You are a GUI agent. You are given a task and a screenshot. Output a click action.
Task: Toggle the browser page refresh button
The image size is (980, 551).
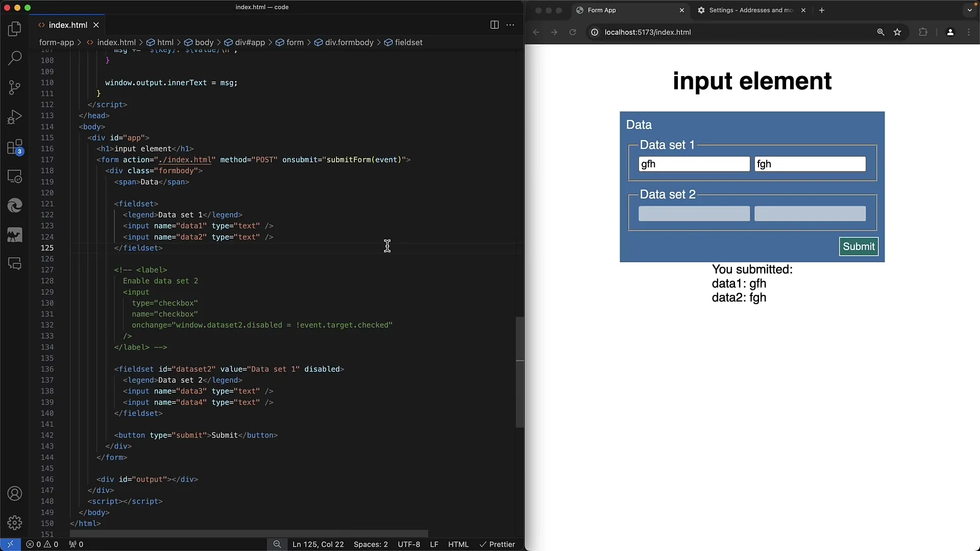(x=573, y=32)
